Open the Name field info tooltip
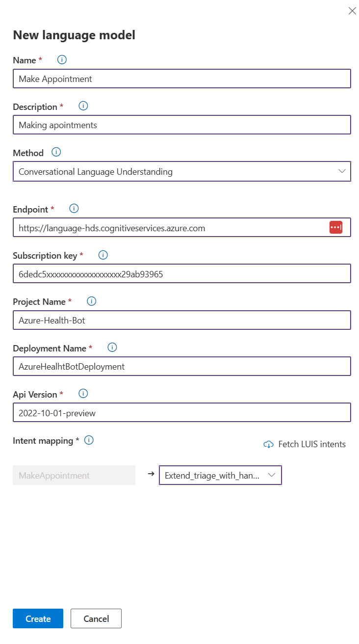Image resolution: width=359 pixels, height=644 pixels. click(x=61, y=60)
